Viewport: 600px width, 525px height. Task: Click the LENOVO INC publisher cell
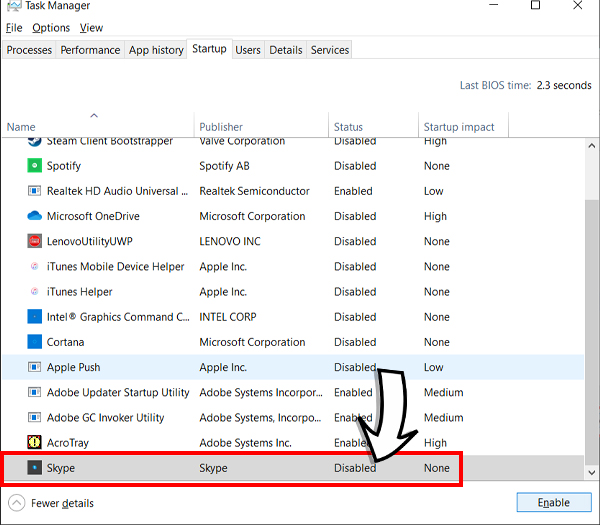click(x=230, y=241)
